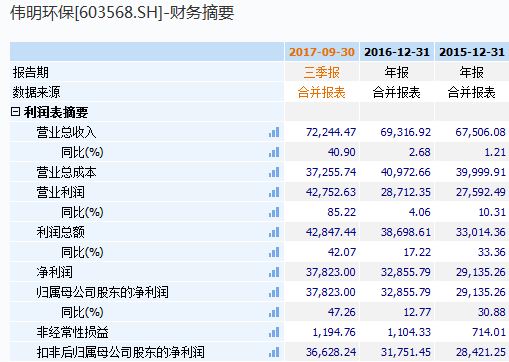509x362 pixels.
Task: Click the 净利润 row label
Action: point(54,272)
